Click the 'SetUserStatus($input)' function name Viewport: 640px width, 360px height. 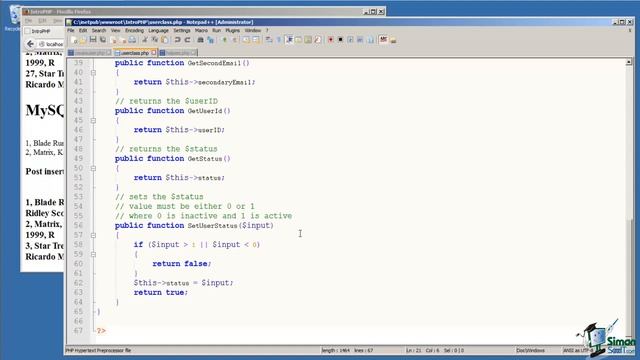coord(231,225)
